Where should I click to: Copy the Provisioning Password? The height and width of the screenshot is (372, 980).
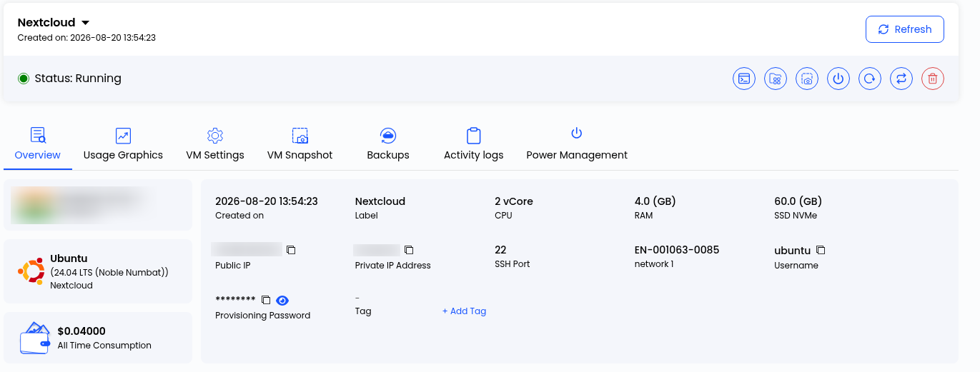coord(265,300)
